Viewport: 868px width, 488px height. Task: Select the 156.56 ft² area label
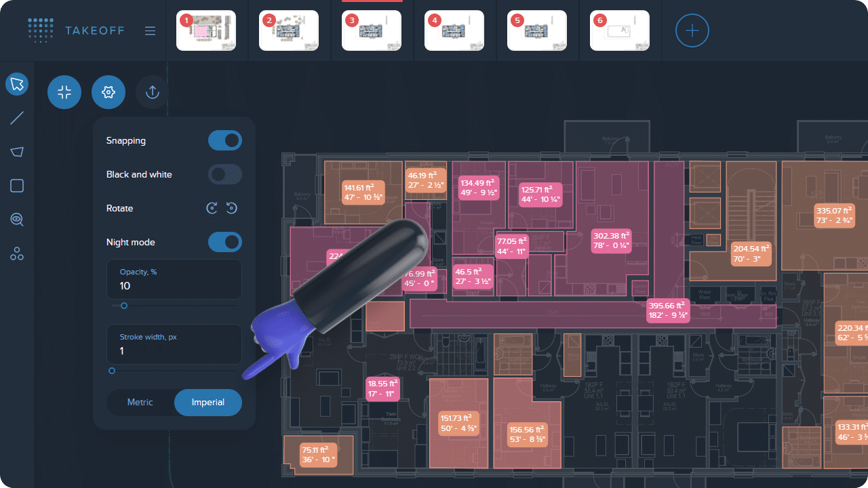point(527,434)
